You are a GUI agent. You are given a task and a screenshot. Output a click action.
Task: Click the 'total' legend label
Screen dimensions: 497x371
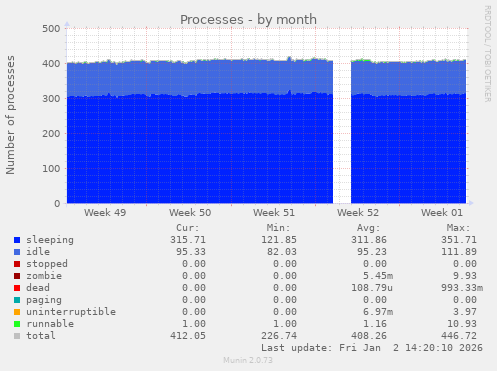tap(41, 336)
